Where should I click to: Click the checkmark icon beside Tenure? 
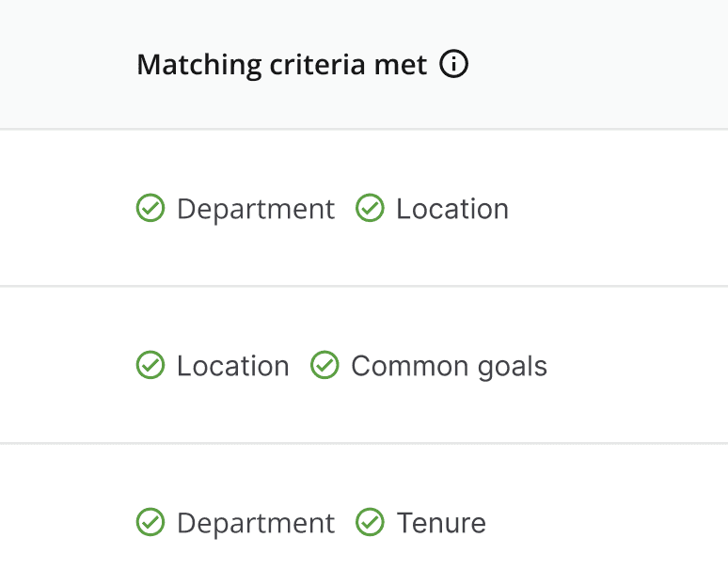coord(370,523)
